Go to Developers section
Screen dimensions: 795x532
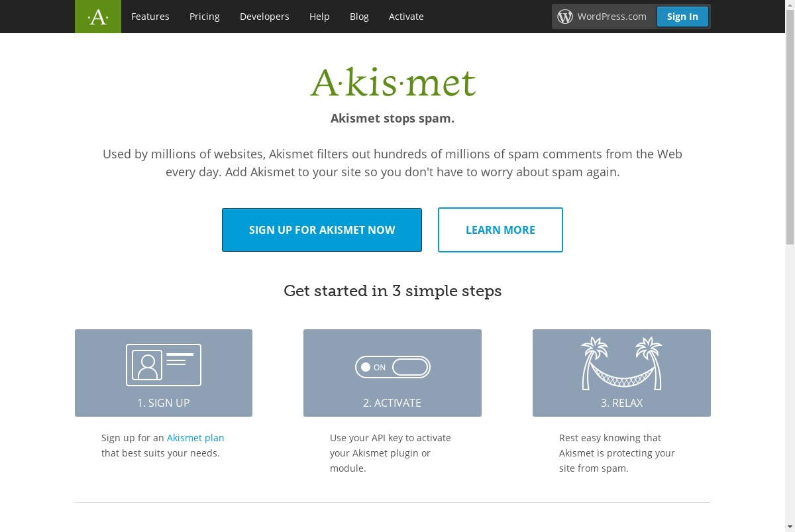(264, 17)
